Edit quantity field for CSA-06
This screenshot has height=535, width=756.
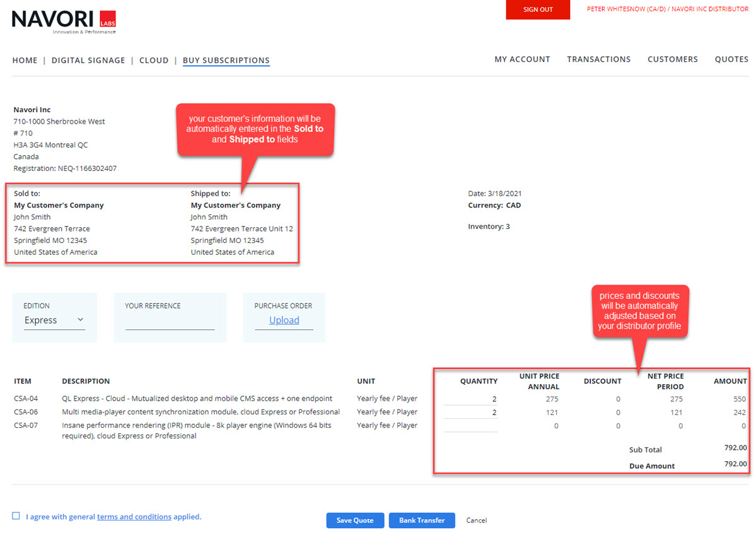tap(470, 413)
